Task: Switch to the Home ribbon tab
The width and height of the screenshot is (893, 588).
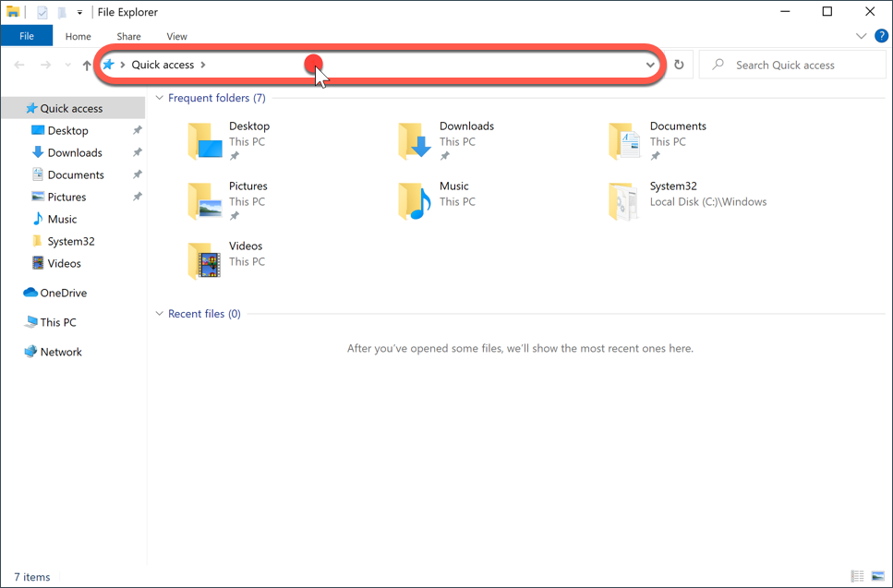Action: point(78,36)
